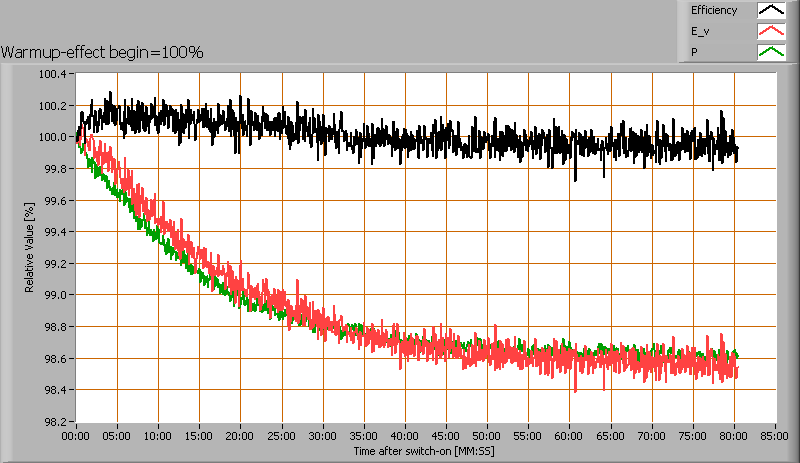Screen dimensions: 800x463
Task: Click the 100.0 Y-axis tick label
Action: click(x=52, y=137)
